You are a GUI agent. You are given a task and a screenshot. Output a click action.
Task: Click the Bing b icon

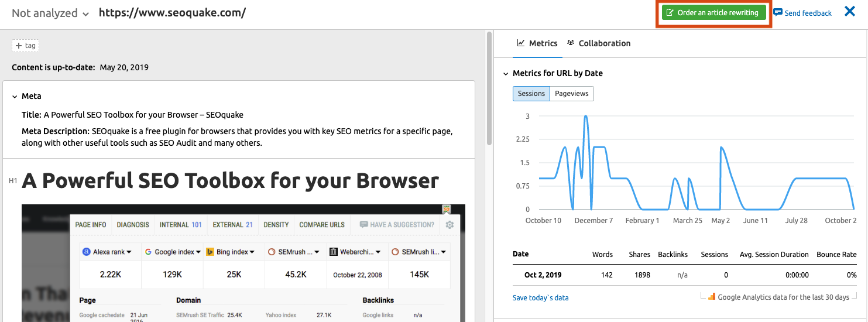tap(210, 252)
